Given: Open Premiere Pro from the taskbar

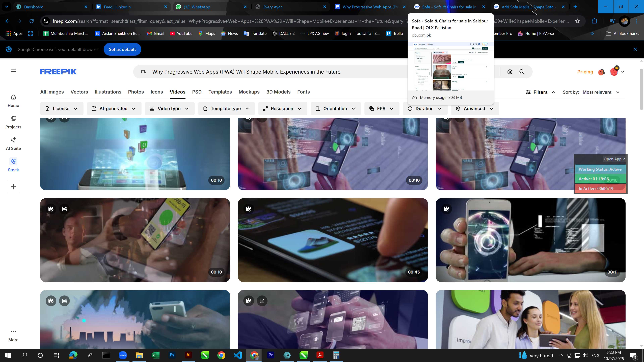Looking at the screenshot, I should (271, 355).
